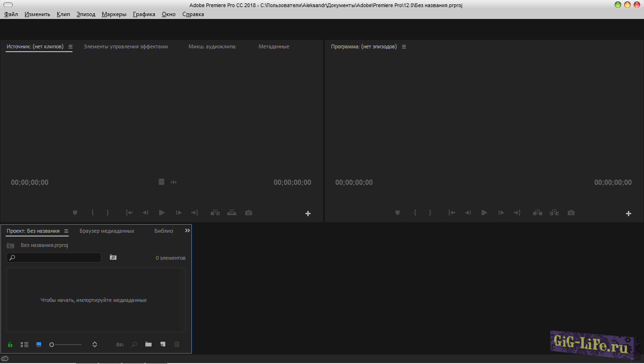This screenshot has width=644, height=364.
Task: Click Mark In bracket in Source monitor
Action: 93,213
